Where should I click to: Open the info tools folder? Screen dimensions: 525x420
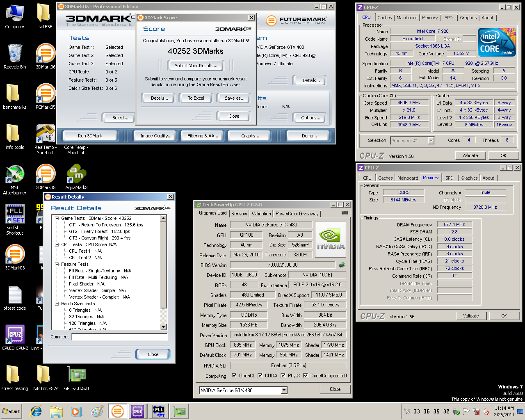tap(14, 137)
